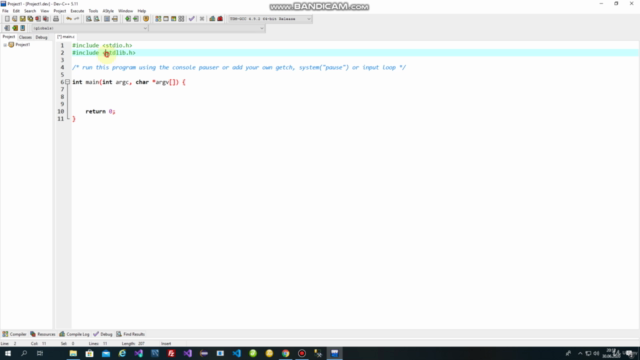The height and width of the screenshot is (360, 640).
Task: Click the 'int main' declaration line
Action: (x=129, y=82)
